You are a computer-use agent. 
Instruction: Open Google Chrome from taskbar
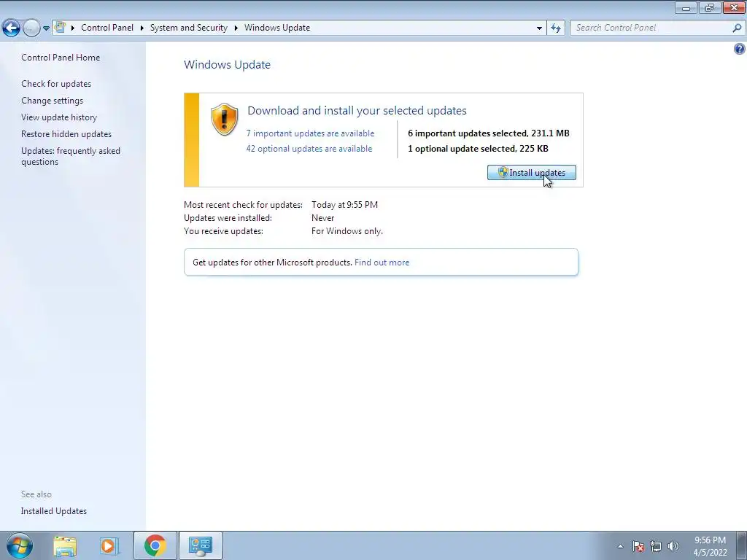pos(155,545)
